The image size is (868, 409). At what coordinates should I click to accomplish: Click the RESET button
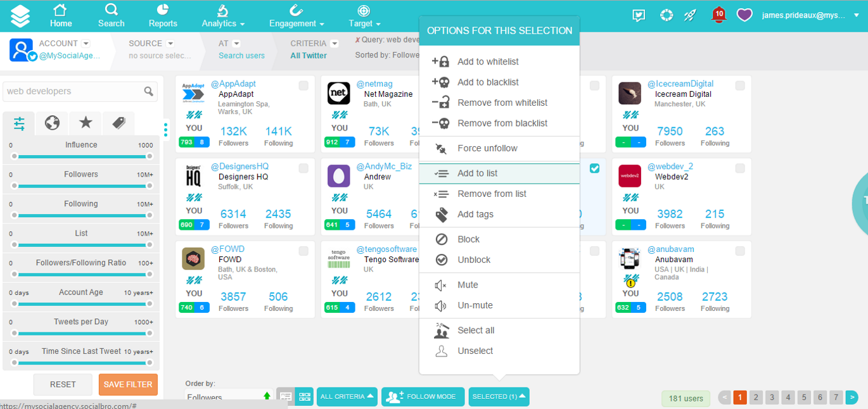tap(63, 384)
